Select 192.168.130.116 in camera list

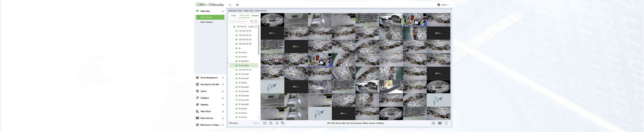click(x=245, y=70)
